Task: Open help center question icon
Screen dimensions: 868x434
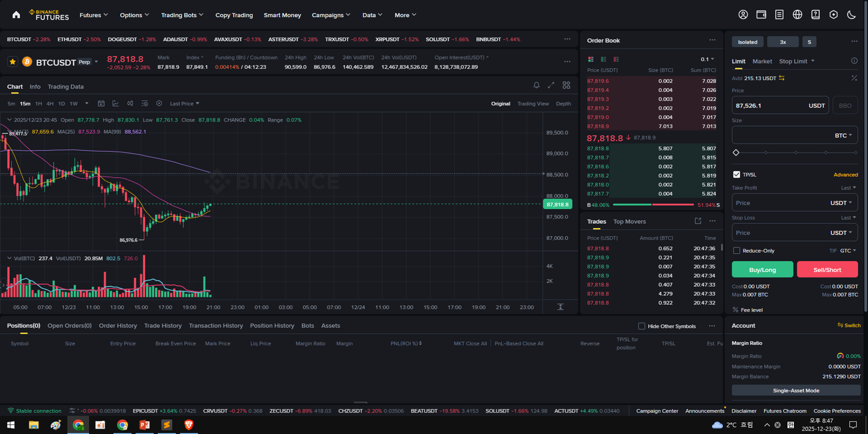Action: 815,15
